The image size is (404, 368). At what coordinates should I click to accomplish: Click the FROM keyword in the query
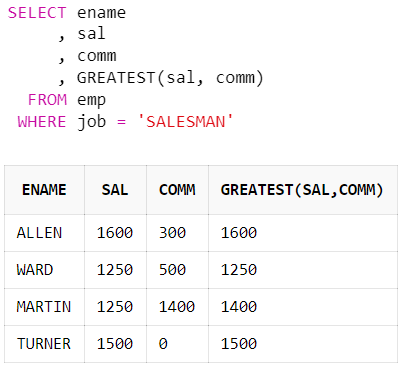pyautogui.click(x=47, y=100)
